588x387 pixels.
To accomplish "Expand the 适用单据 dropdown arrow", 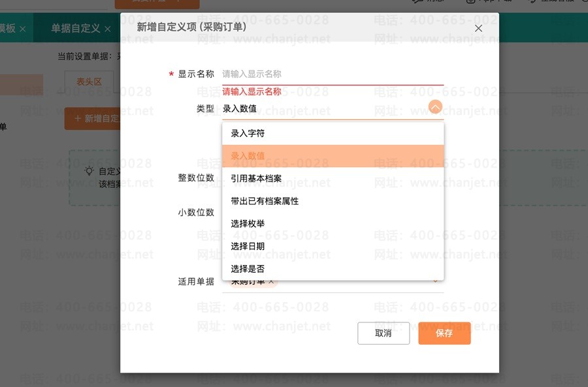I will click(x=436, y=281).
